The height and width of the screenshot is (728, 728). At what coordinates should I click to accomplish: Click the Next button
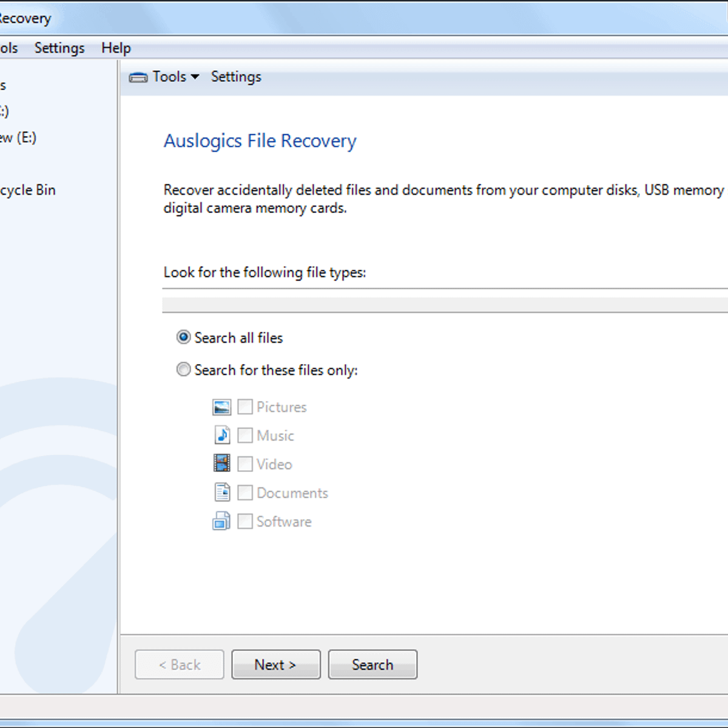276,664
